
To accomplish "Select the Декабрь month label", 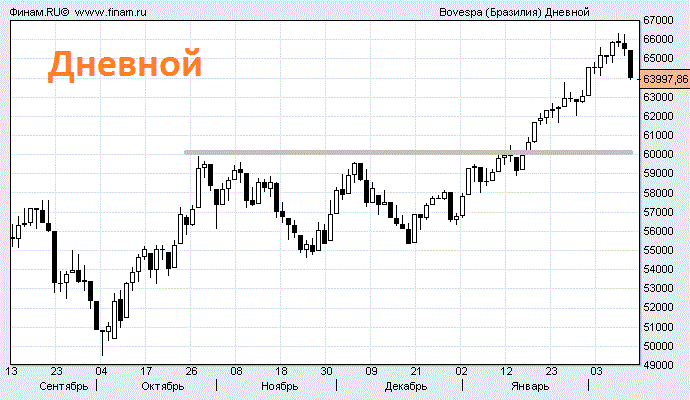I will pyautogui.click(x=406, y=386).
